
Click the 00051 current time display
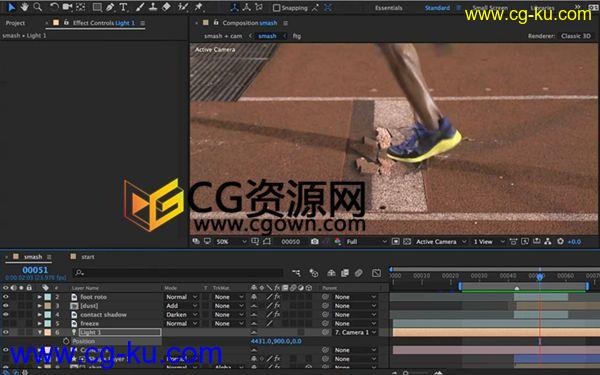click(35, 270)
